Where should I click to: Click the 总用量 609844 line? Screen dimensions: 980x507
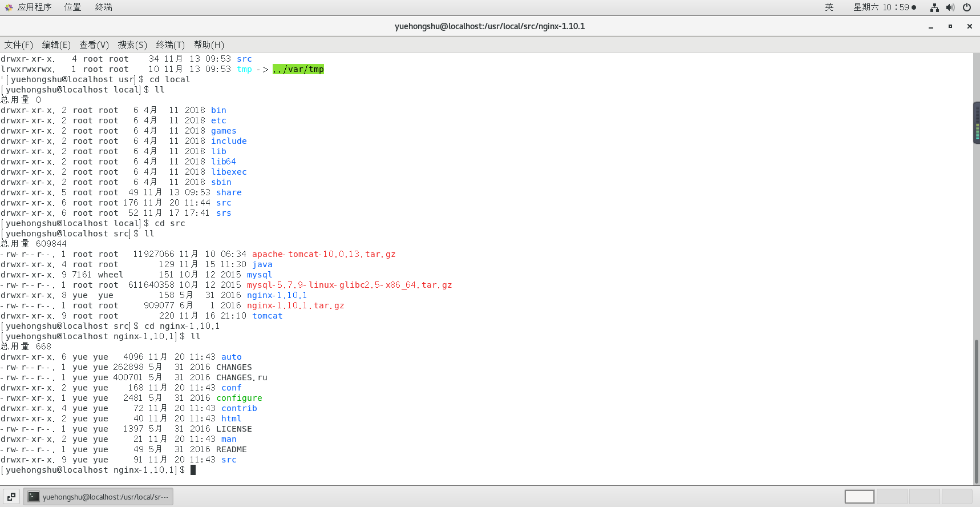coord(34,244)
